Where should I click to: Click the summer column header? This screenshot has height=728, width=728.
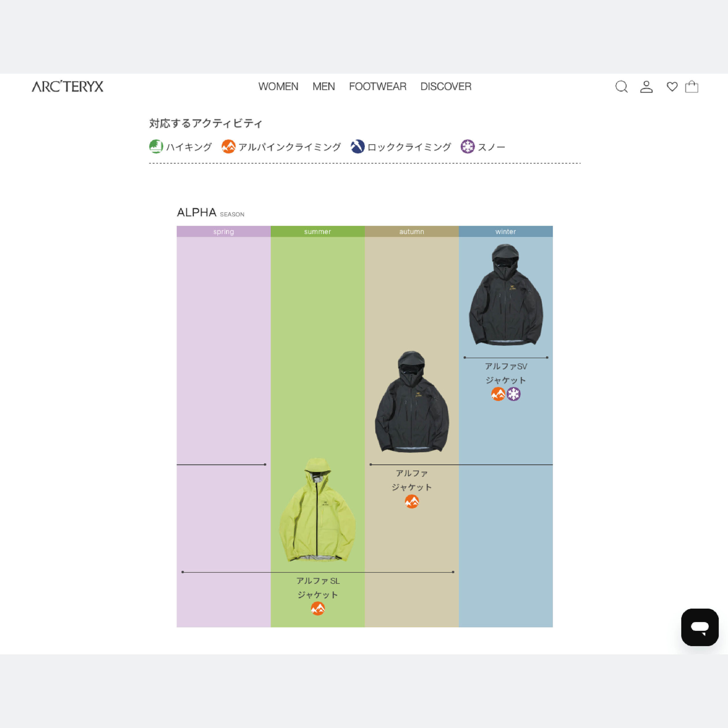pyautogui.click(x=318, y=231)
